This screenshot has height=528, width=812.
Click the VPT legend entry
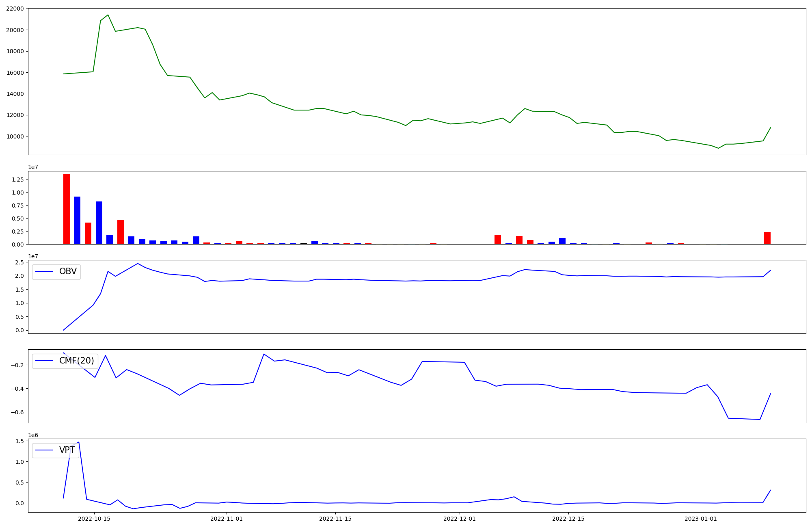(x=67, y=450)
